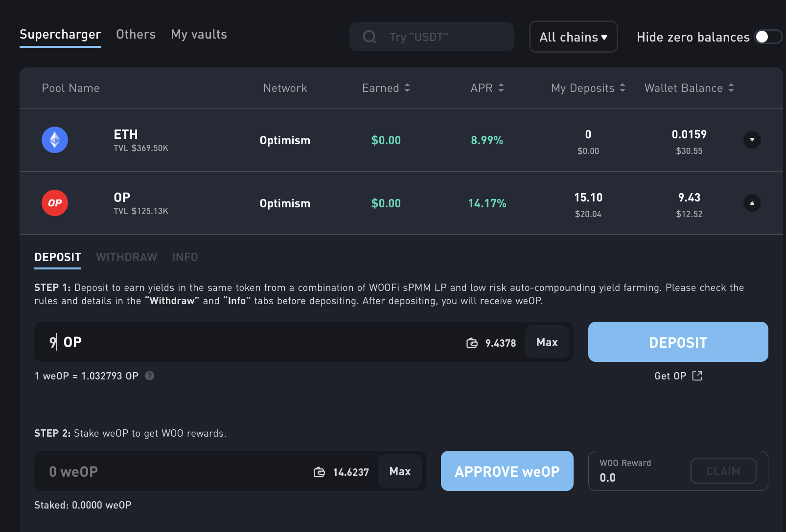786x532 pixels.
Task: Click the Network column header
Action: [285, 88]
